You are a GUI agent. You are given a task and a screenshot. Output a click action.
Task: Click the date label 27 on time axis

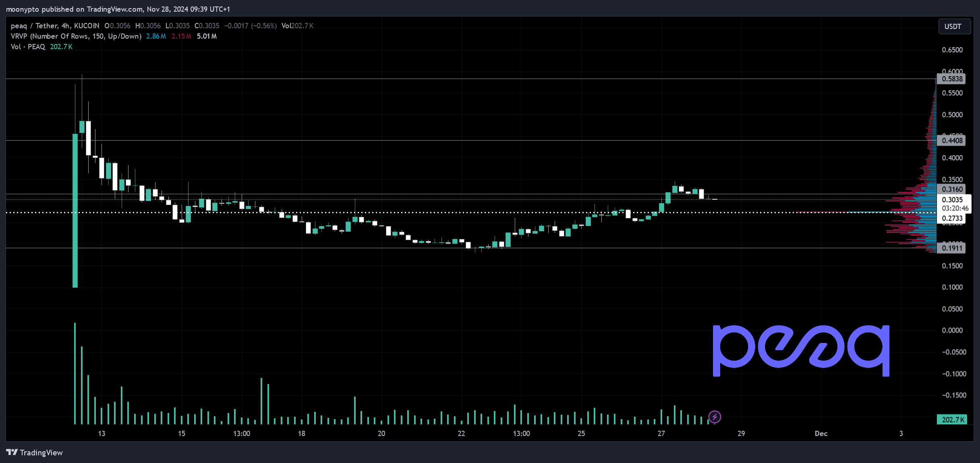tap(661, 434)
